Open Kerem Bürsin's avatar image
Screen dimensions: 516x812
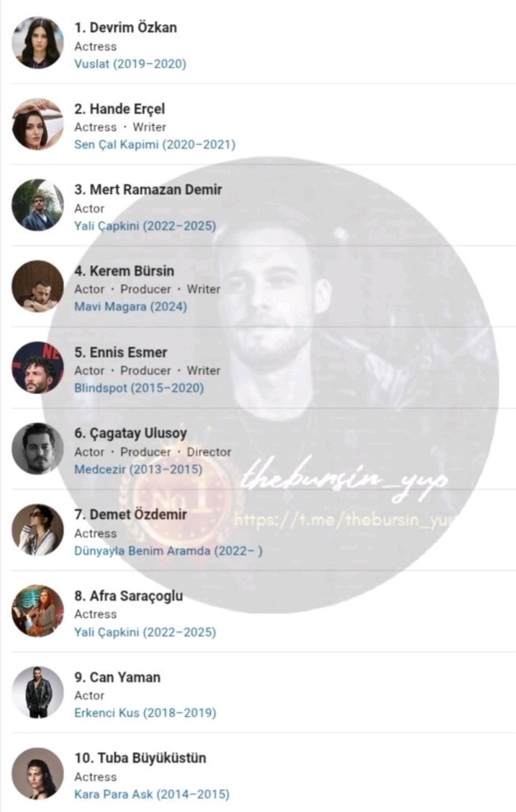(x=37, y=287)
